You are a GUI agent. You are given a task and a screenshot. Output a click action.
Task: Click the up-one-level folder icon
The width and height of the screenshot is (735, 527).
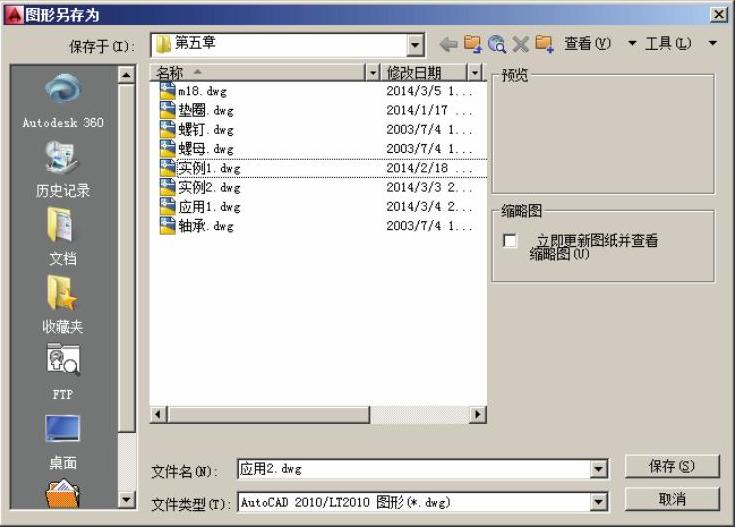(472, 44)
